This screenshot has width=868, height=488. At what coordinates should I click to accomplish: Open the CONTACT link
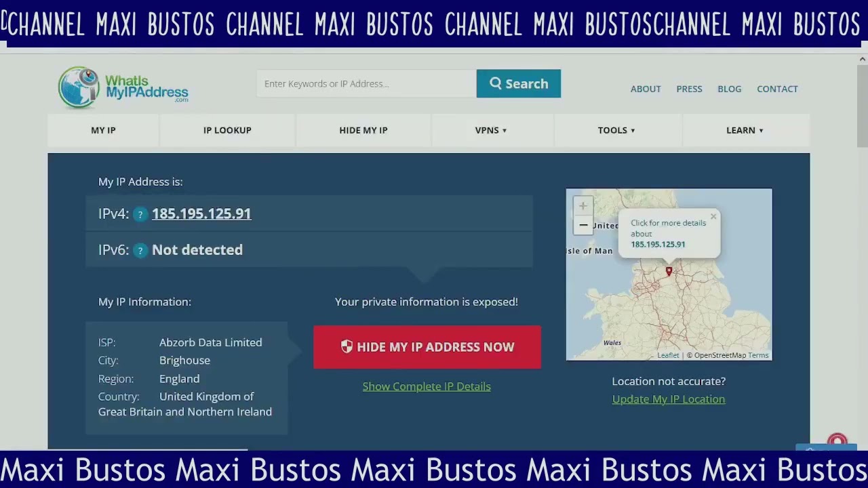pos(777,89)
